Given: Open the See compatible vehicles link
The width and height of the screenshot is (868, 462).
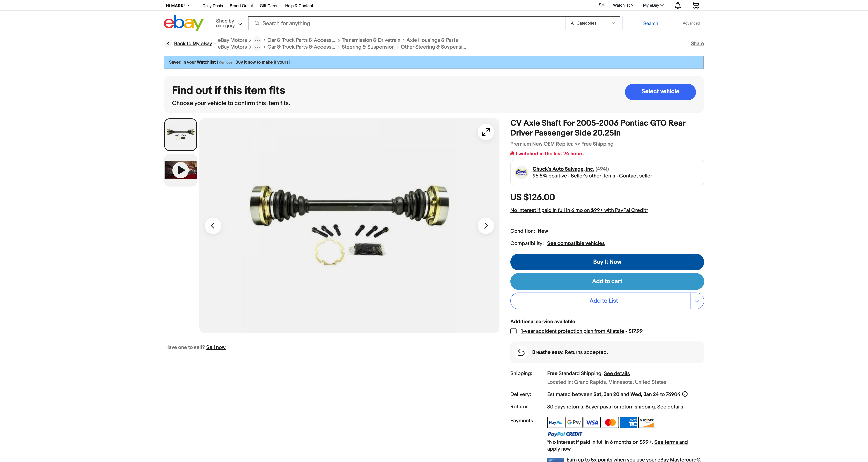Looking at the screenshot, I should 576,243.
